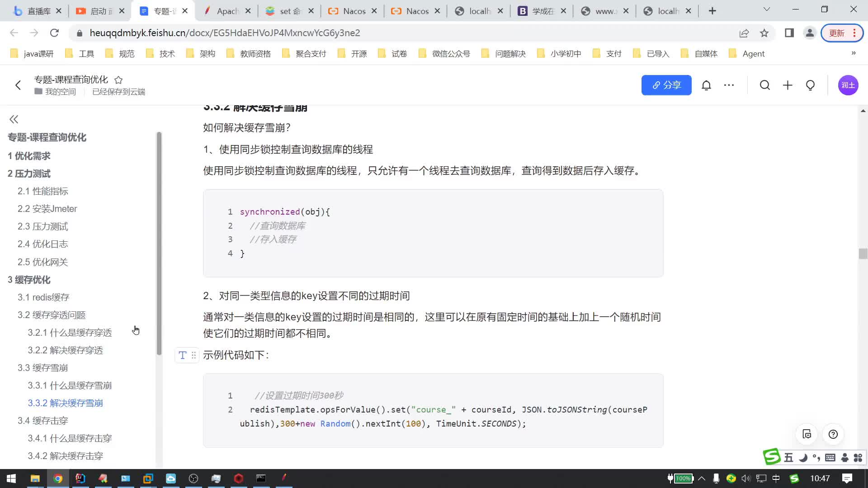The width and height of the screenshot is (868, 488).
Task: Jump to outline item 1 优化需求
Action: tap(29, 156)
